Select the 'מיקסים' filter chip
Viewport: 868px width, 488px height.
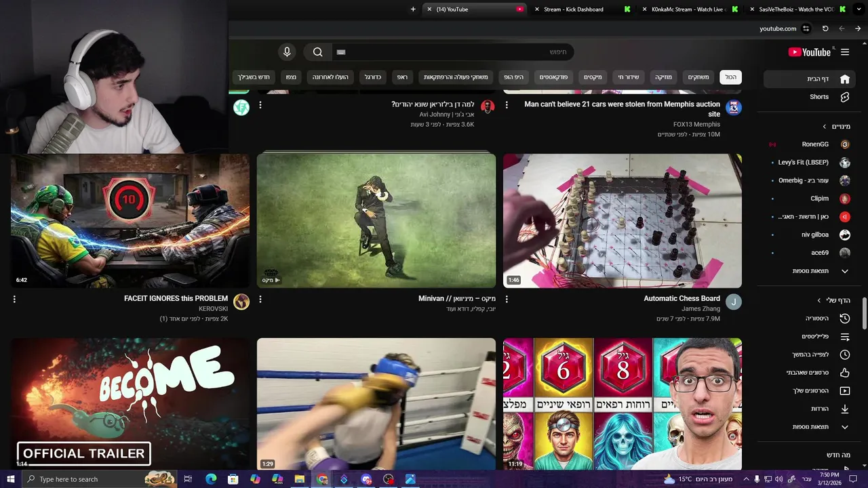[x=593, y=77]
